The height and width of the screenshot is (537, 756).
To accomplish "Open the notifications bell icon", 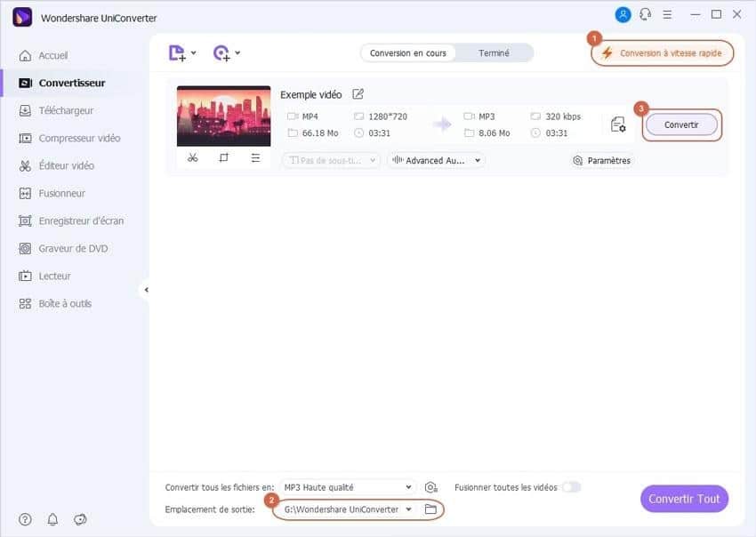I will click(52, 519).
